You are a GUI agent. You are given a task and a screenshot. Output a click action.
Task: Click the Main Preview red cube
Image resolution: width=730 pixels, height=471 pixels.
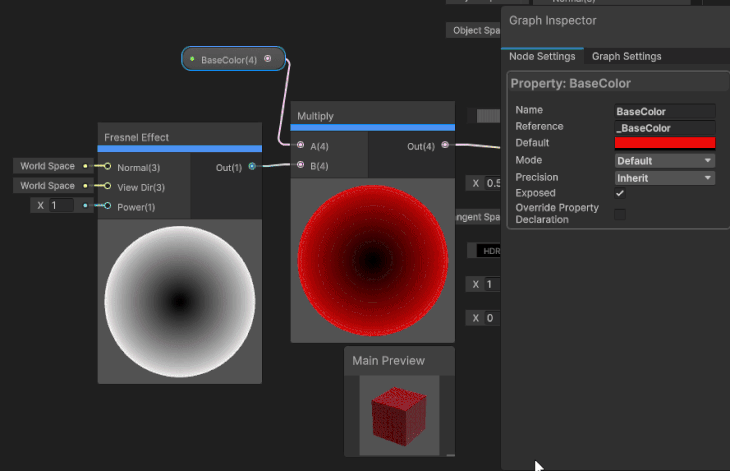[x=399, y=416]
